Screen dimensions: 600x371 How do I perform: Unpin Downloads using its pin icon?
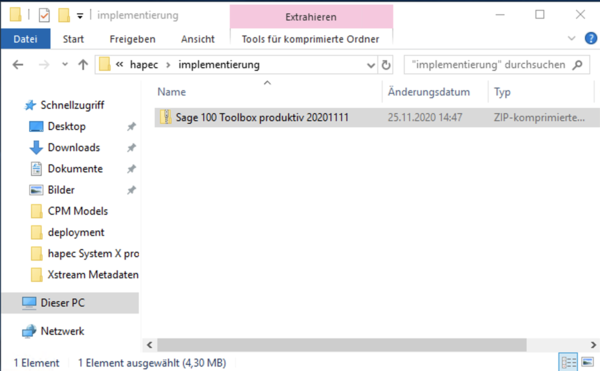point(131,148)
